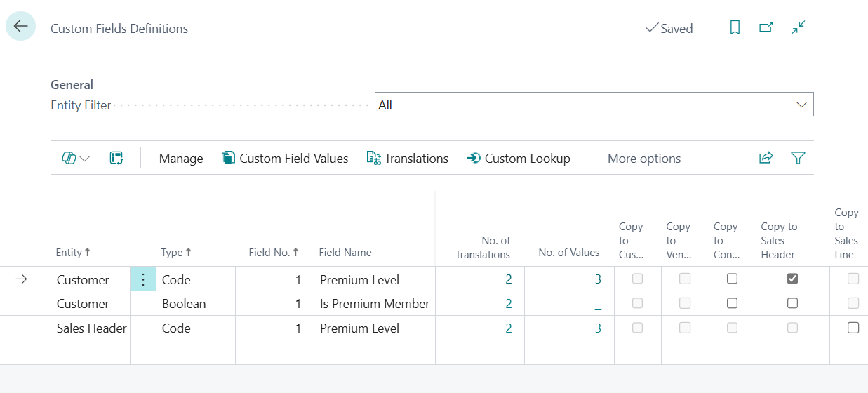Uncheck Copy to Sales Header for Premium Level

(x=792, y=279)
